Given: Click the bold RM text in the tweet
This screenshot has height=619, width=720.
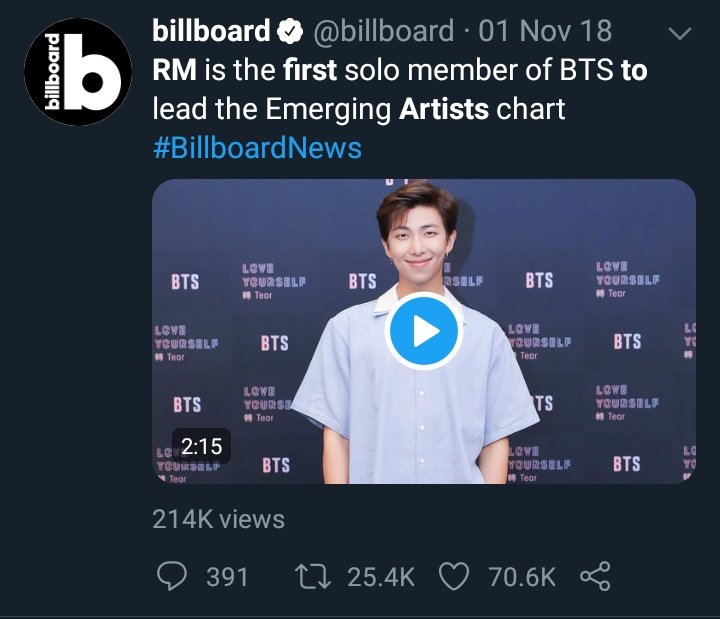Looking at the screenshot, I should [x=173, y=70].
